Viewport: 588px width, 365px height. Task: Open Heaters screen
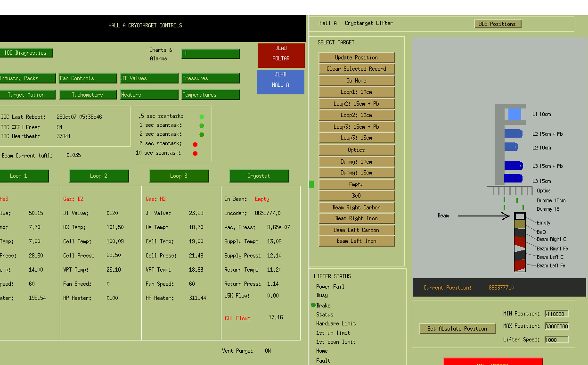149,95
